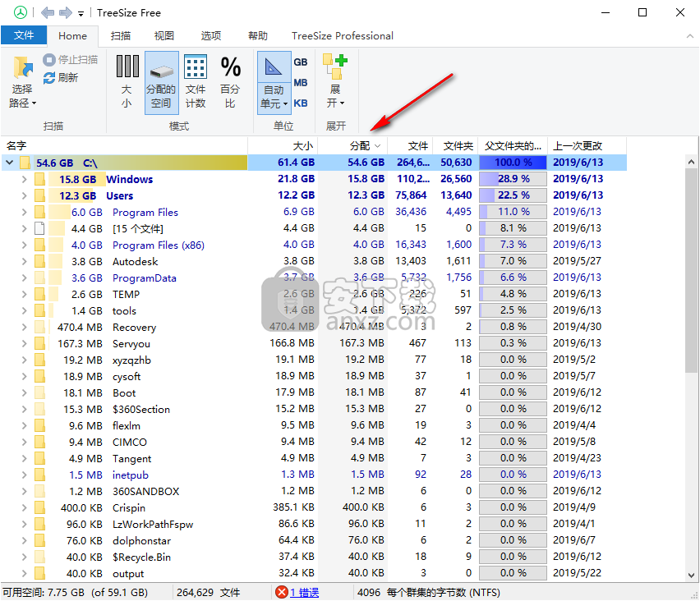Click the 100.0 % bar for C:\
The image size is (700, 601).
513,163
